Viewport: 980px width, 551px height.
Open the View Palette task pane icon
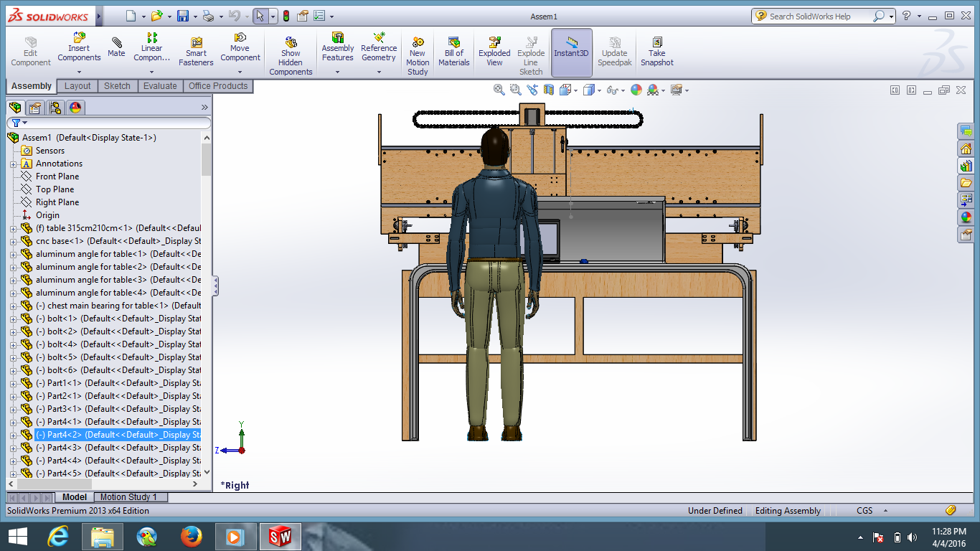(x=966, y=199)
